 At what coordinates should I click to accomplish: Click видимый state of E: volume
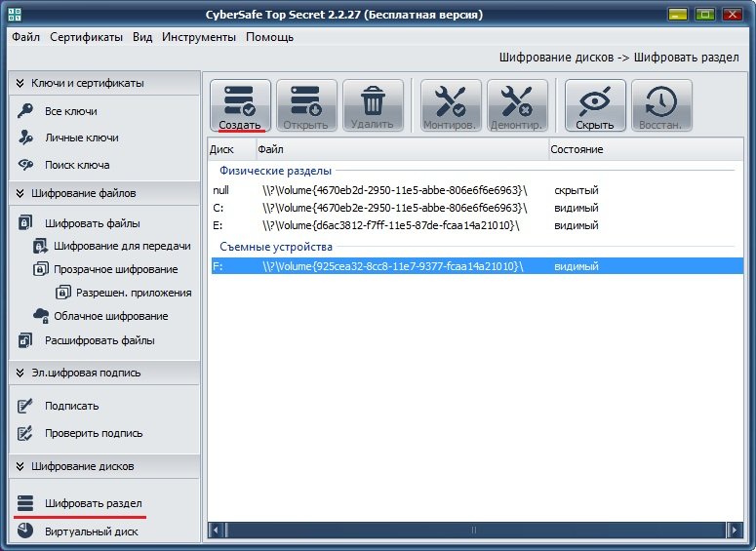pos(577,225)
